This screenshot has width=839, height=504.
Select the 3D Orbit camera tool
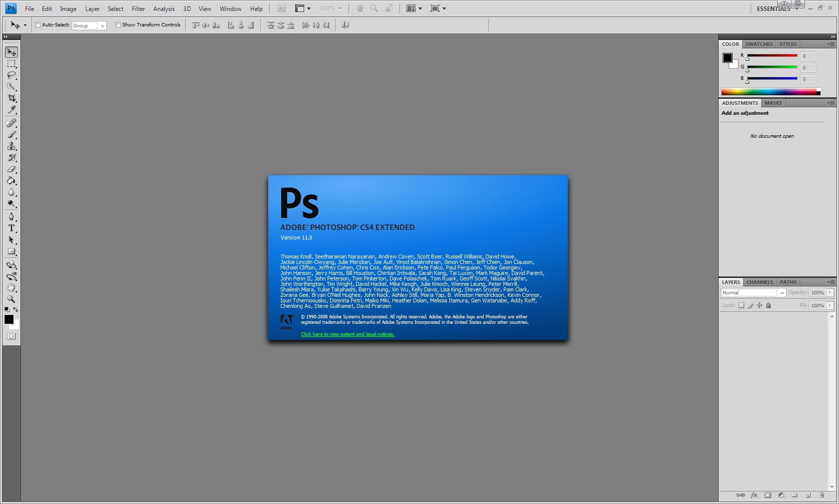pyautogui.click(x=11, y=276)
